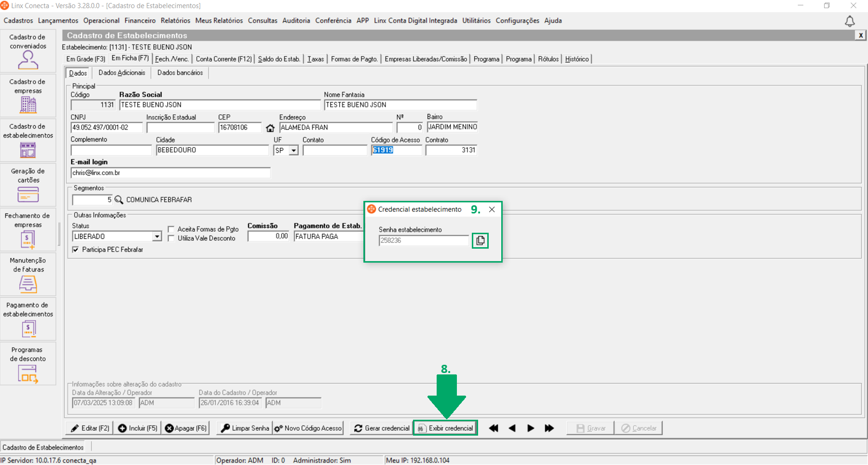Click the Código de Acesso field
This screenshot has height=465, width=868.
coord(397,150)
